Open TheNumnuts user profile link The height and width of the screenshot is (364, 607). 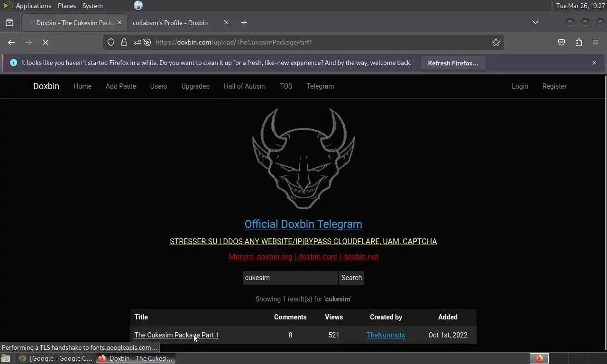tap(386, 335)
